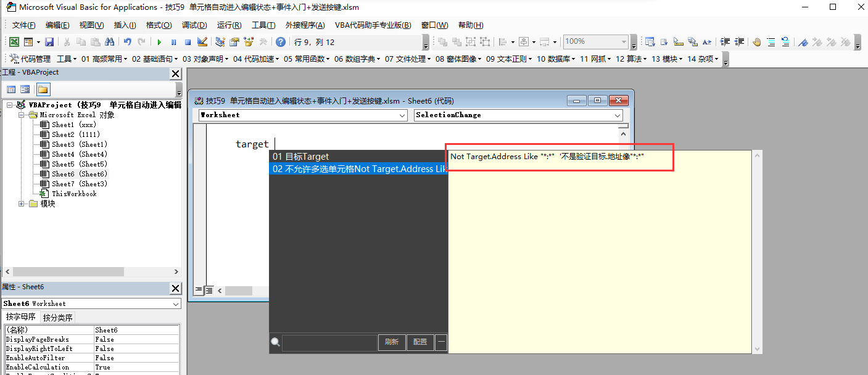Click View Object icon in project panel
The image size is (868, 375).
(25, 89)
